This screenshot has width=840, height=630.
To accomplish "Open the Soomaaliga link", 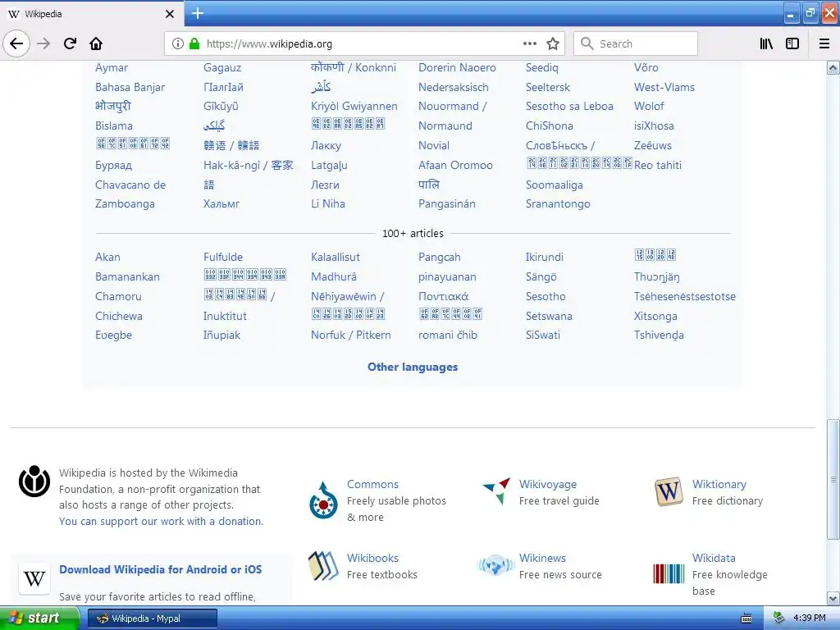I will 554,185.
